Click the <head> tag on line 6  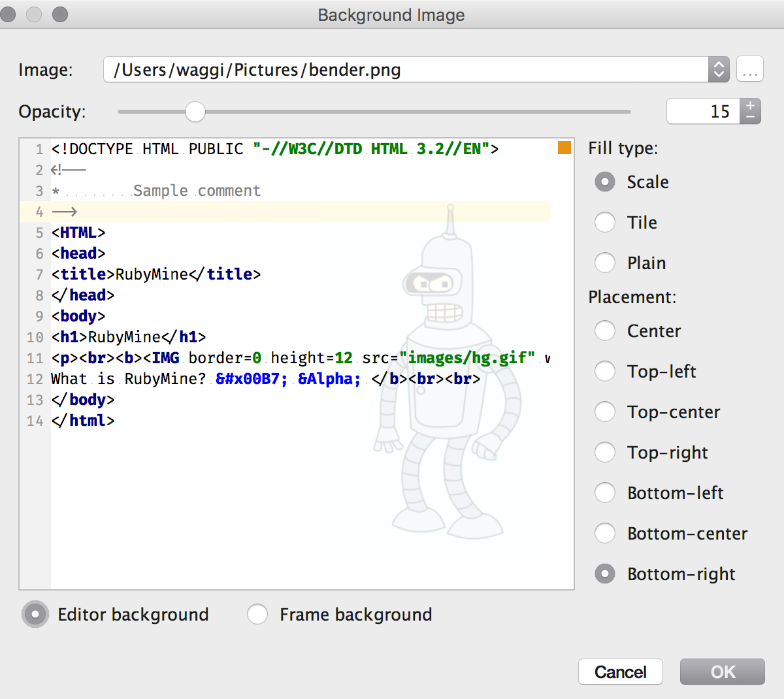(x=78, y=253)
